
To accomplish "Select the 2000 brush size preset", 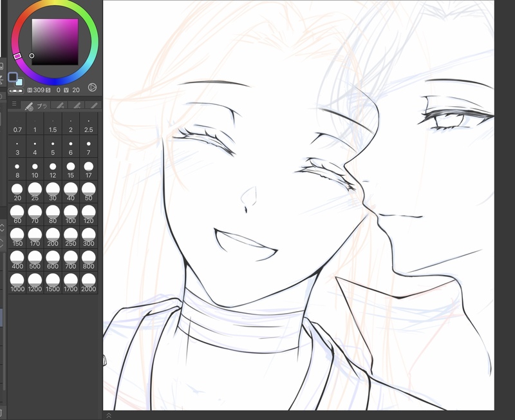I will [88, 283].
